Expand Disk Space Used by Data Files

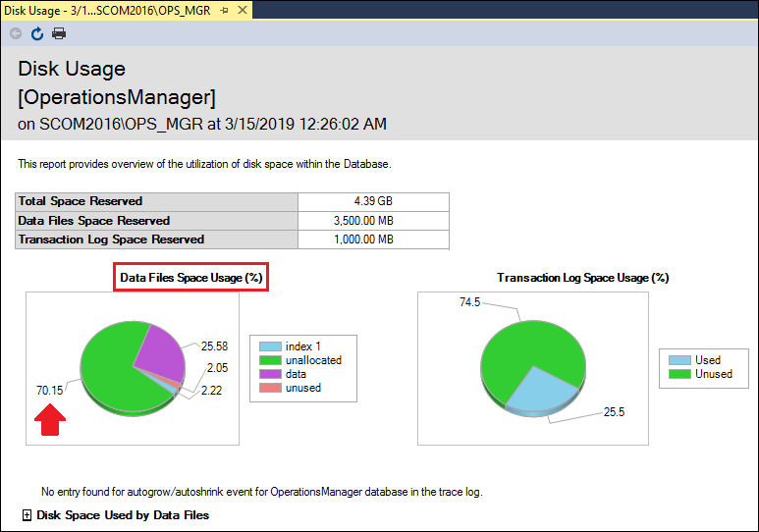click(x=27, y=515)
